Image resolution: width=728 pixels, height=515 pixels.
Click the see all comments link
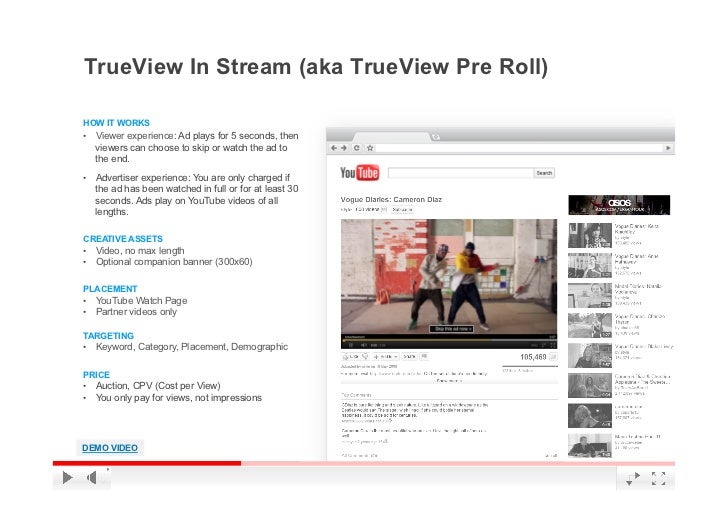tap(551, 456)
